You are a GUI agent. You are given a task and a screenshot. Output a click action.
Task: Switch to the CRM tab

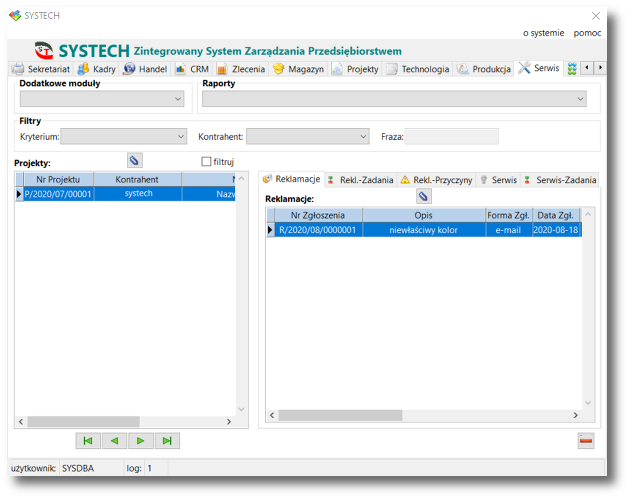(x=193, y=69)
